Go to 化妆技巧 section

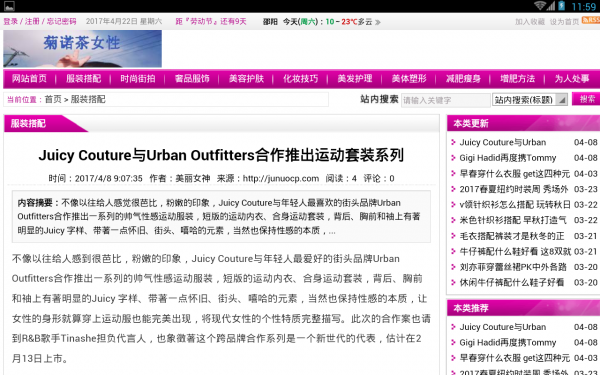click(301, 79)
